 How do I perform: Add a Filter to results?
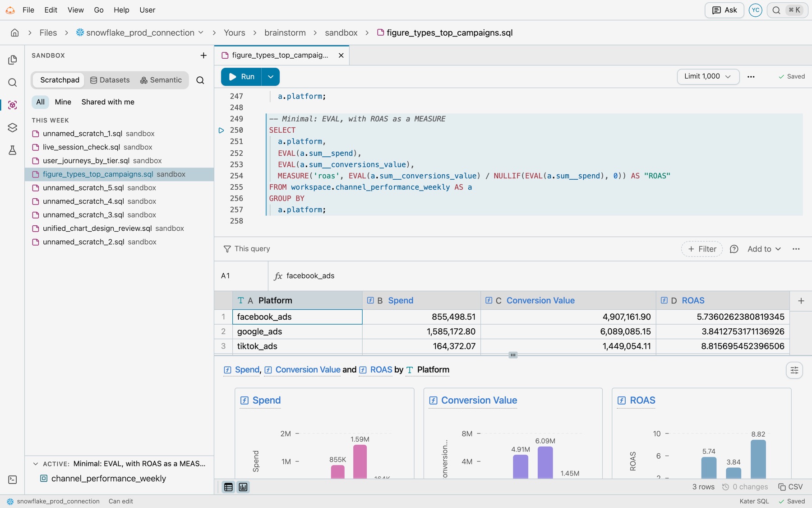coord(702,249)
